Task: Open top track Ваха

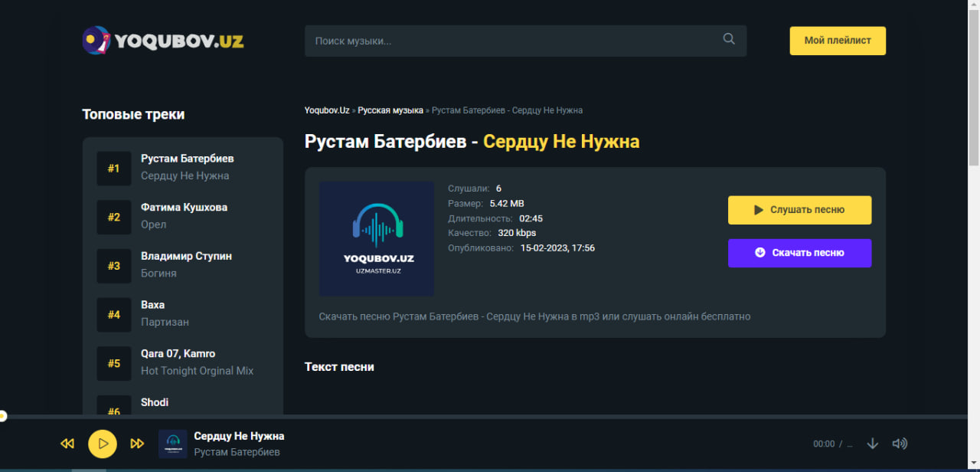Action: [x=152, y=305]
